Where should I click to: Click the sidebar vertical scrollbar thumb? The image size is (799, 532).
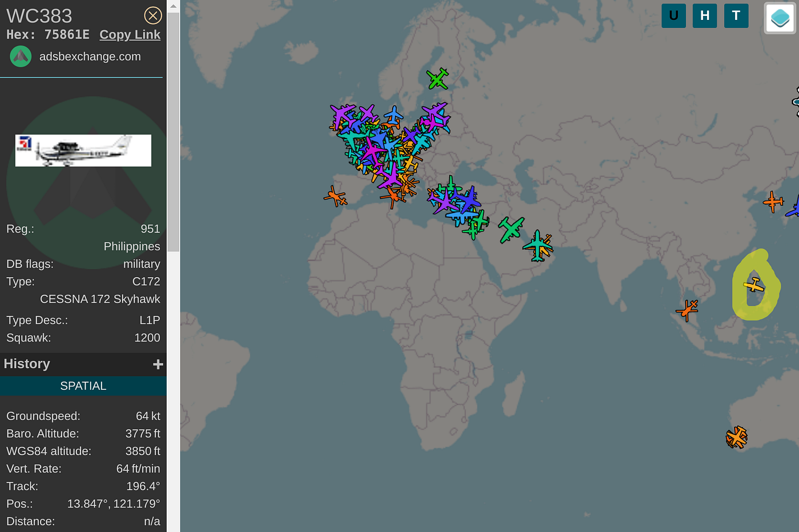(x=173, y=132)
